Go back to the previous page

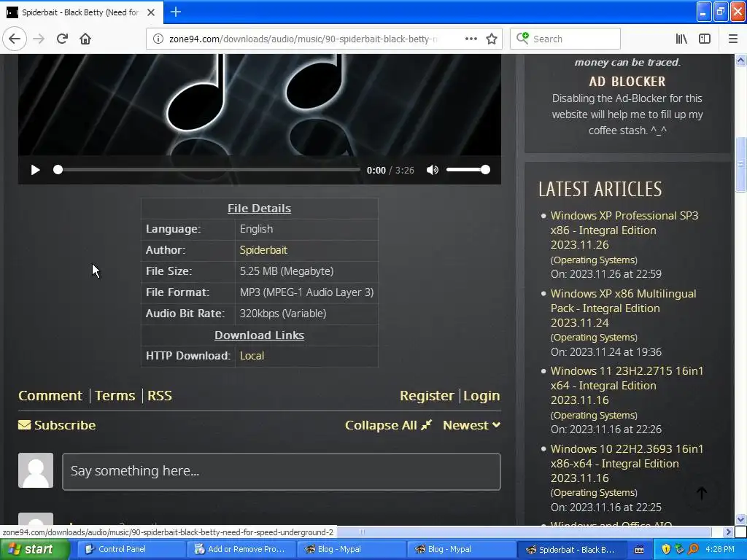click(x=15, y=39)
